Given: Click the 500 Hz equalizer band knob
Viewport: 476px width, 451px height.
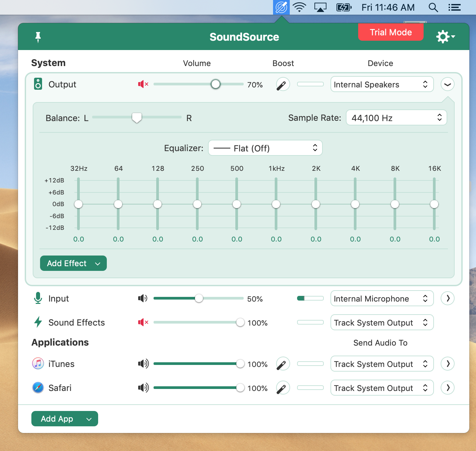Looking at the screenshot, I should coord(237,204).
